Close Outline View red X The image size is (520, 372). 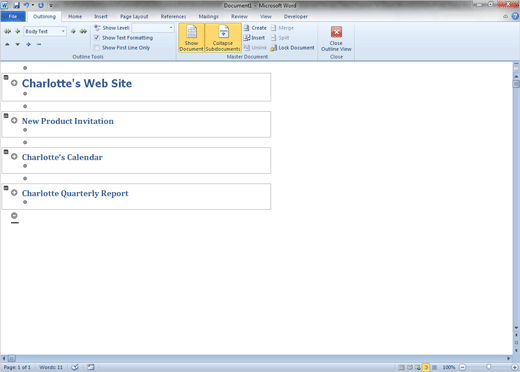[x=336, y=32]
